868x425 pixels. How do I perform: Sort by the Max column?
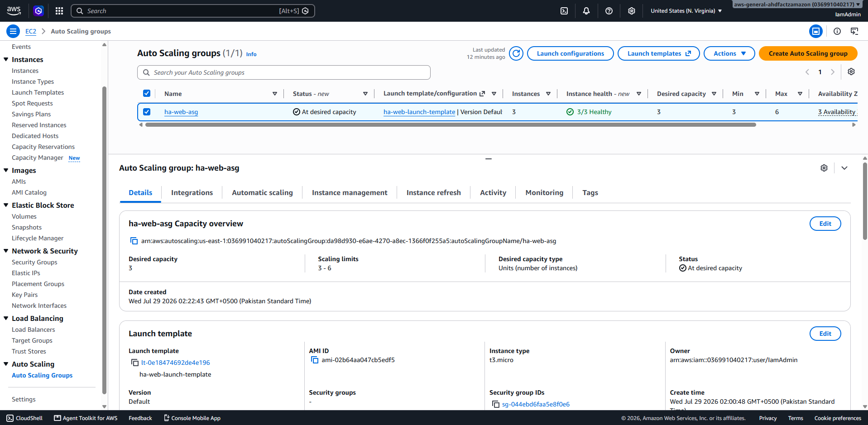(800, 94)
